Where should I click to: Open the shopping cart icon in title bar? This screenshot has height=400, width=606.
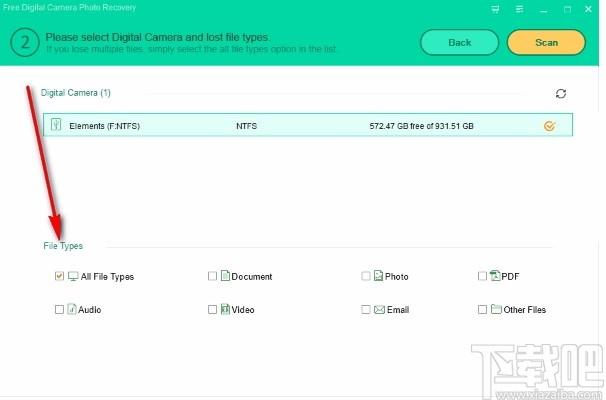tap(495, 9)
